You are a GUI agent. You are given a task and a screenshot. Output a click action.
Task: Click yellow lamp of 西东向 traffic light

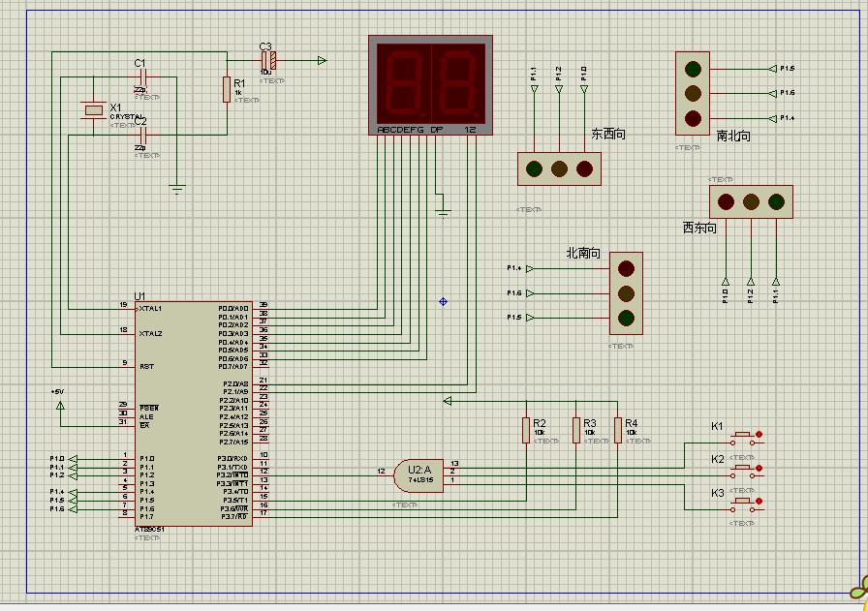coord(751,202)
